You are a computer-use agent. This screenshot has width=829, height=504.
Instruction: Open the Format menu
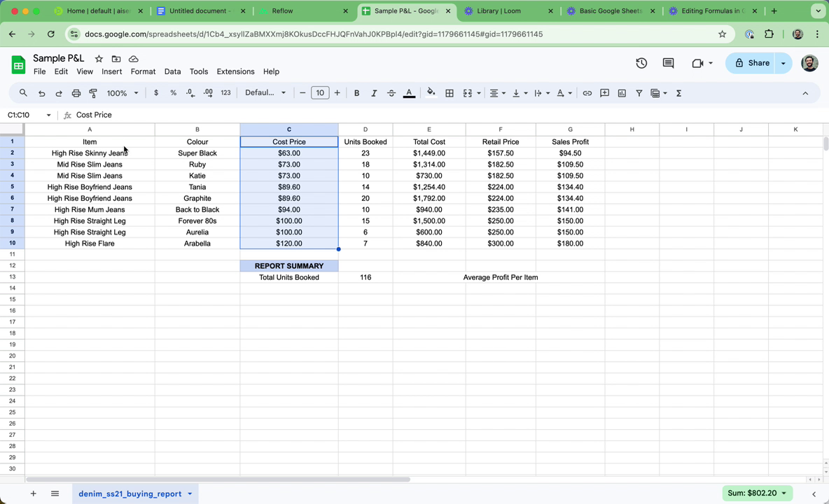(143, 71)
